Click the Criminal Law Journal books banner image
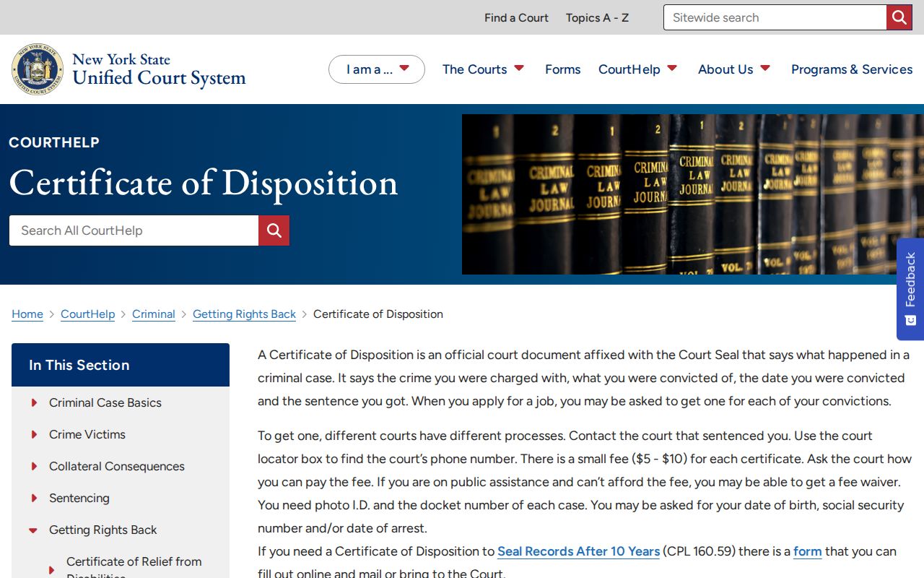 (x=693, y=194)
